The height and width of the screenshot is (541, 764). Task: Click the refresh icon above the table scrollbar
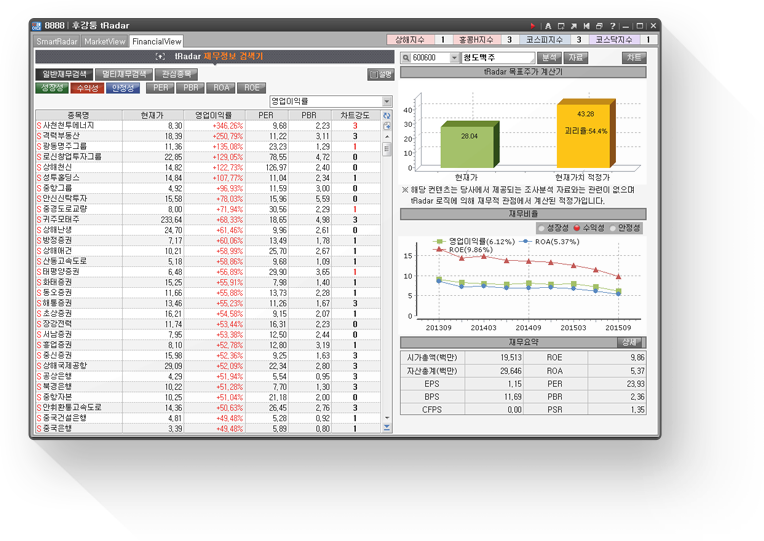pyautogui.click(x=387, y=116)
